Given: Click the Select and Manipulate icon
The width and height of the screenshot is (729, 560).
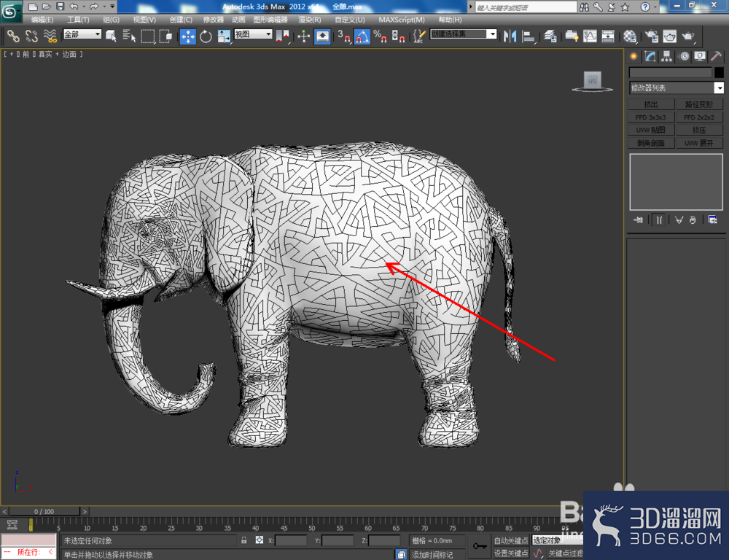Looking at the screenshot, I should [x=303, y=36].
